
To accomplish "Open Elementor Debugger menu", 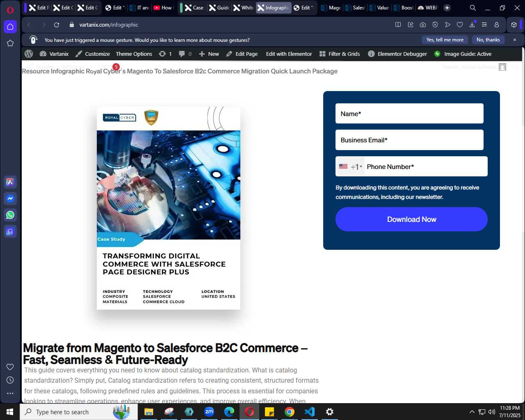I will click(x=397, y=54).
